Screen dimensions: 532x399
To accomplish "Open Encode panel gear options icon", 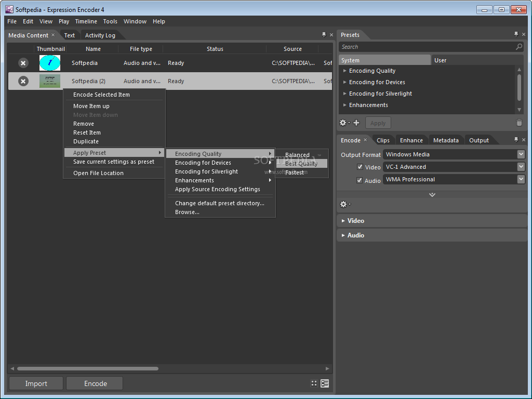I will tap(345, 204).
